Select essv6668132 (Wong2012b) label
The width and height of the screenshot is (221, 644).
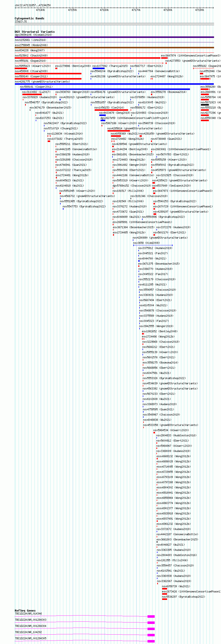pos(174,457)
